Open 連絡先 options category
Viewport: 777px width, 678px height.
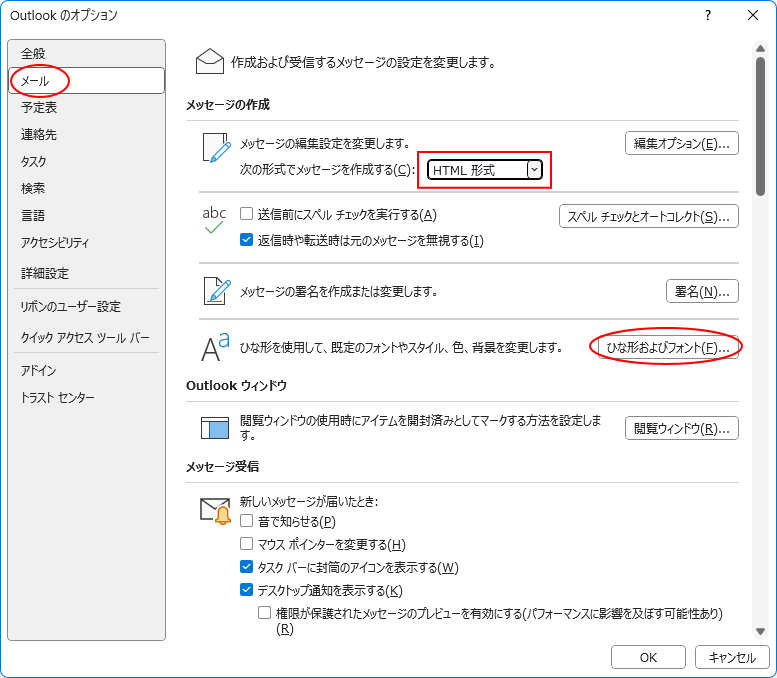click(87, 134)
